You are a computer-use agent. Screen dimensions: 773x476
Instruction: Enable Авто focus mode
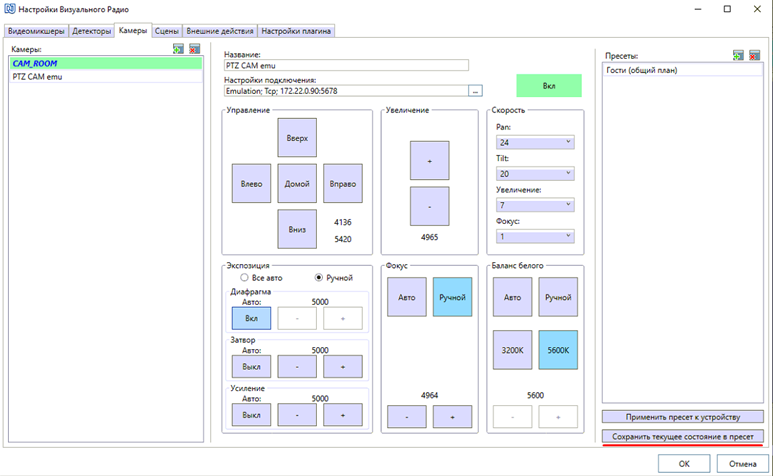407,297
